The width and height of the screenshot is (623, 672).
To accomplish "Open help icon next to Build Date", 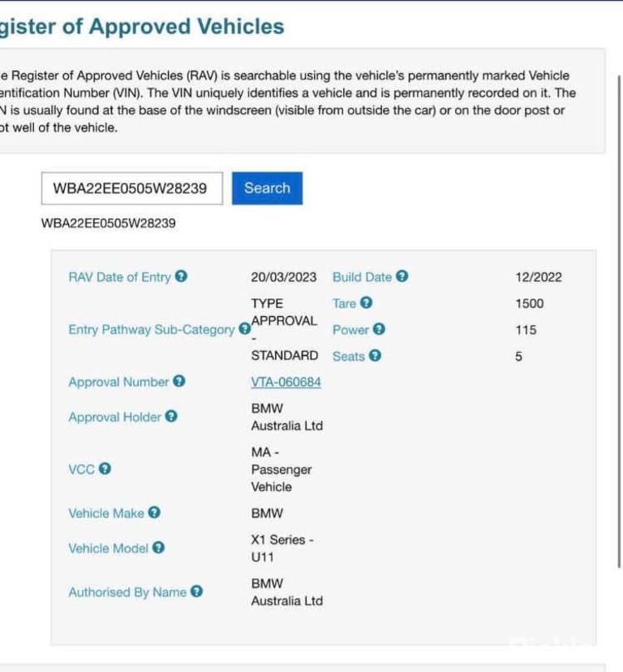I will click(402, 276).
